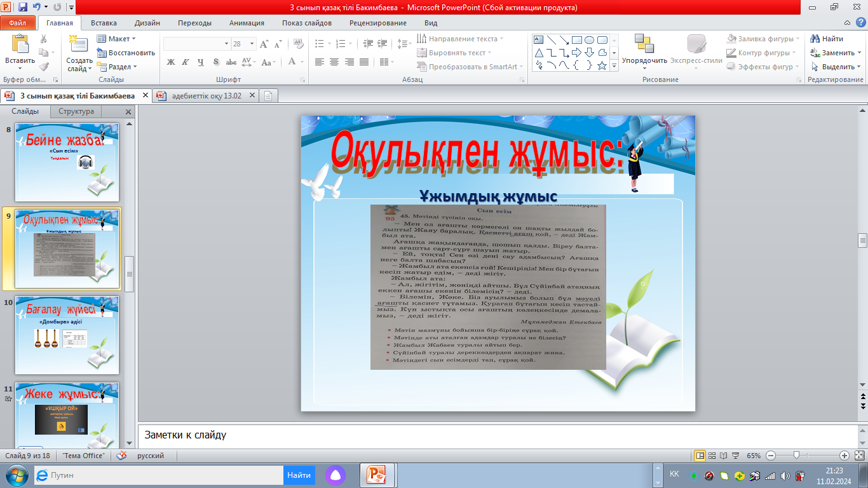Expand the shapes gallery More arrow
Viewport: 868px width, 488px height.
point(614,66)
